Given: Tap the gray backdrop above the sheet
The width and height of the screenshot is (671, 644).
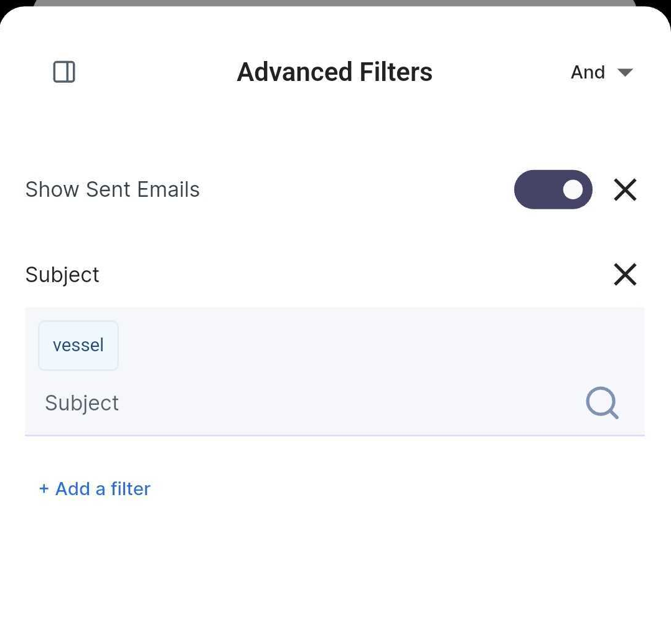Looking at the screenshot, I should pyautogui.click(x=335, y=2).
